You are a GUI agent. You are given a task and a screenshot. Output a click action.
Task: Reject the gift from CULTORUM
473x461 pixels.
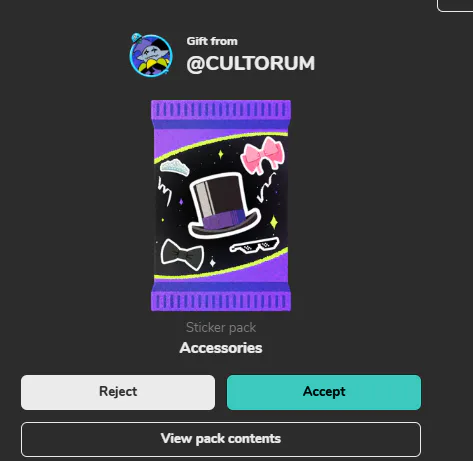click(x=118, y=392)
